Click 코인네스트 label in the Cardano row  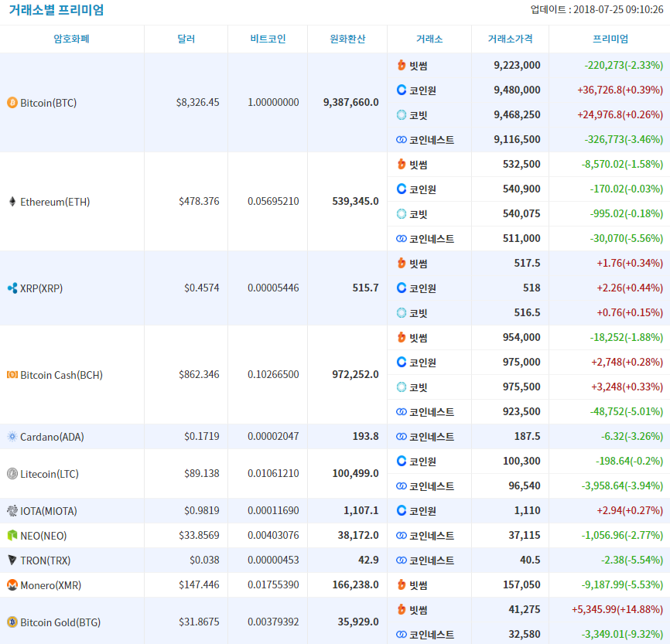click(432, 437)
